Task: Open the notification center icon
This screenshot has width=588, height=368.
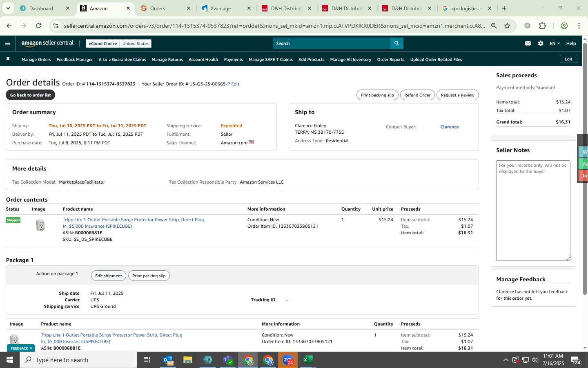Action: click(576, 360)
